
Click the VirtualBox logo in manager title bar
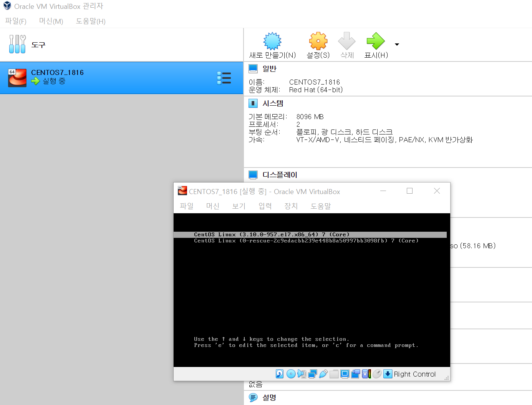7,6
